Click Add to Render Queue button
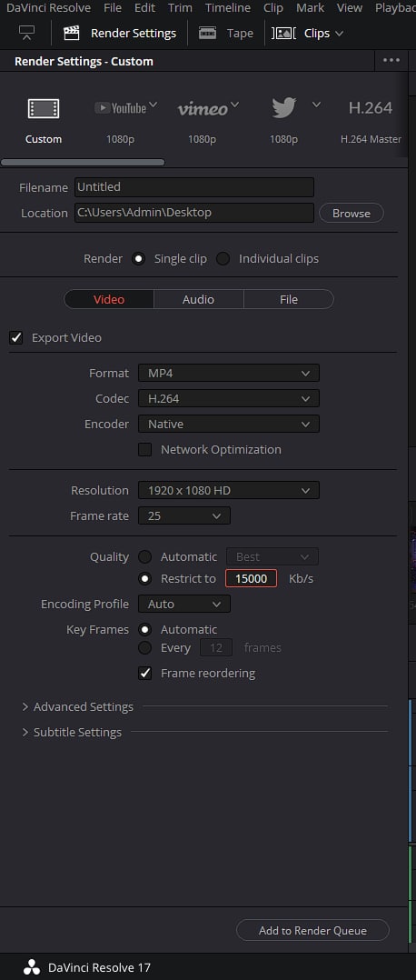 (312, 930)
